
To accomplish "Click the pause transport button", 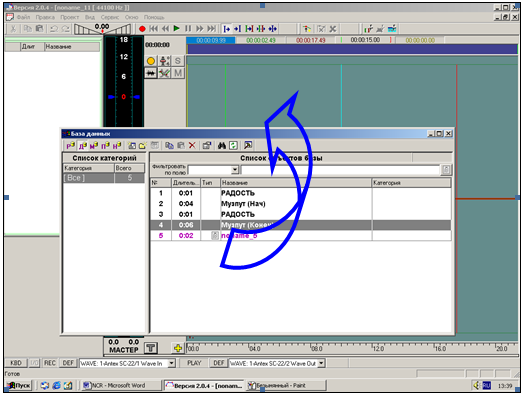I will (188, 29).
